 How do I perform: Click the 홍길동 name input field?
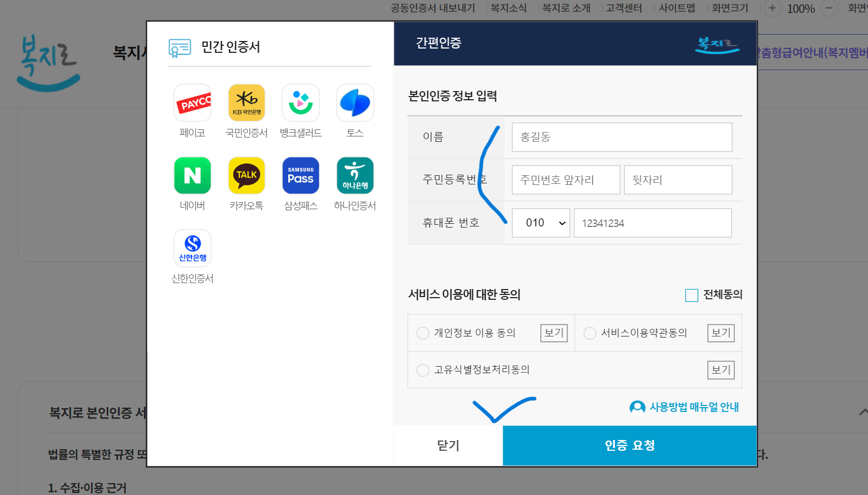(621, 137)
